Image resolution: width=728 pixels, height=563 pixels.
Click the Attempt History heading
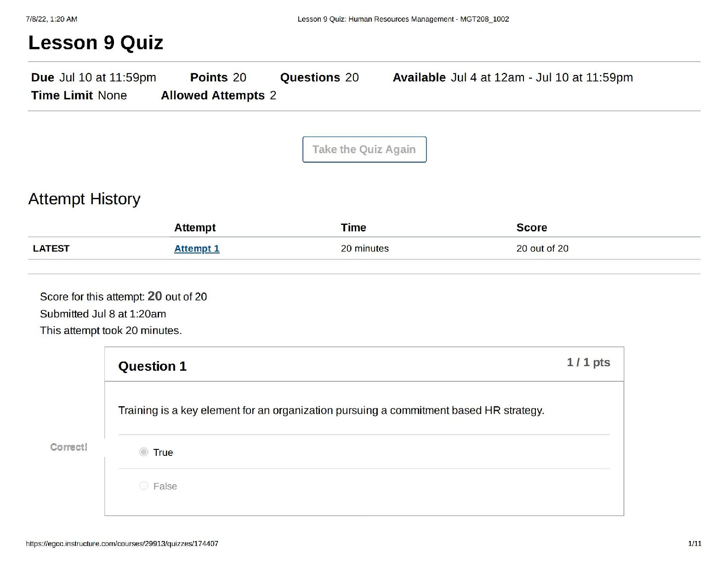(84, 199)
